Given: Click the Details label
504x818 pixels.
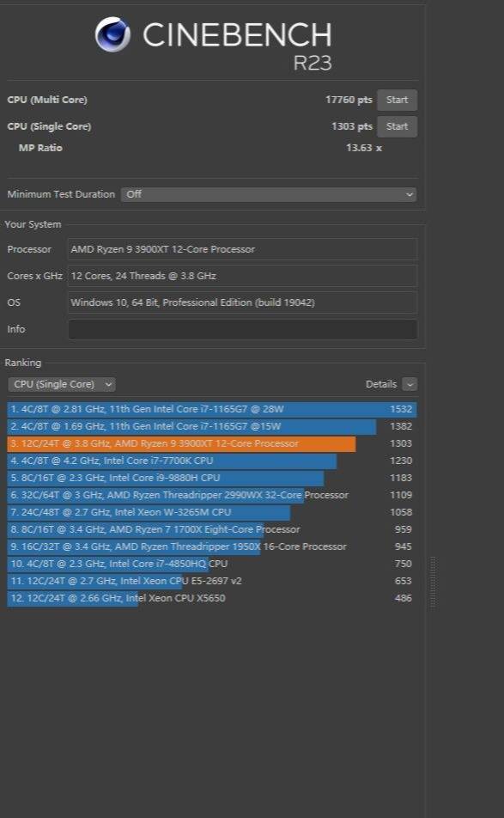Looking at the screenshot, I should [381, 384].
